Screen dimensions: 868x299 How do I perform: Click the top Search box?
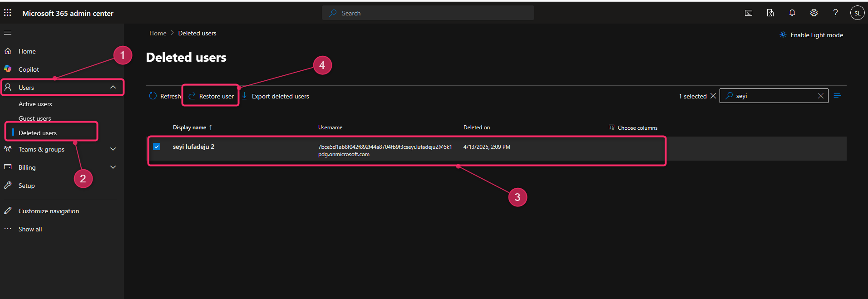click(428, 13)
